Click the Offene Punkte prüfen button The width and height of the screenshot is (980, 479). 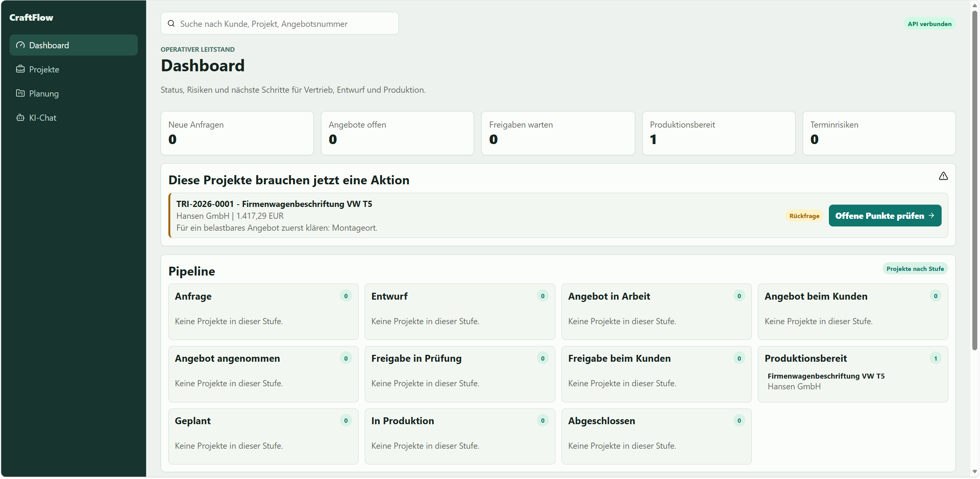pos(885,216)
